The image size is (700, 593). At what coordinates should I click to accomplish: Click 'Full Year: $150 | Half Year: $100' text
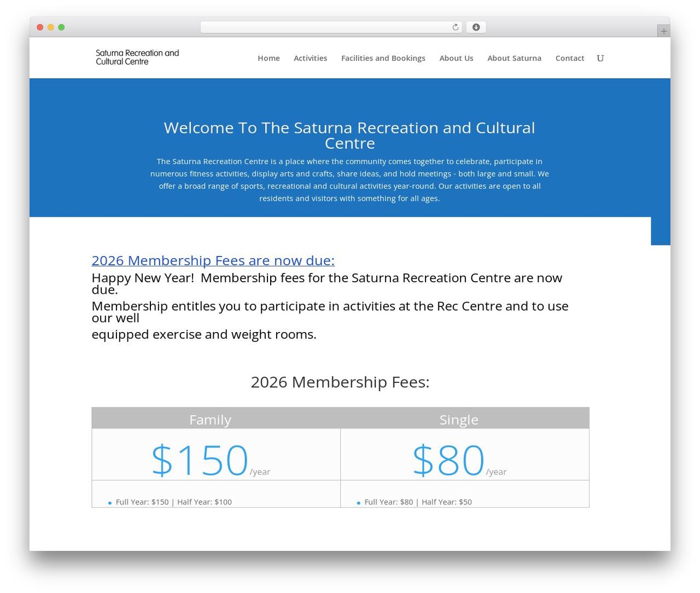point(174,502)
